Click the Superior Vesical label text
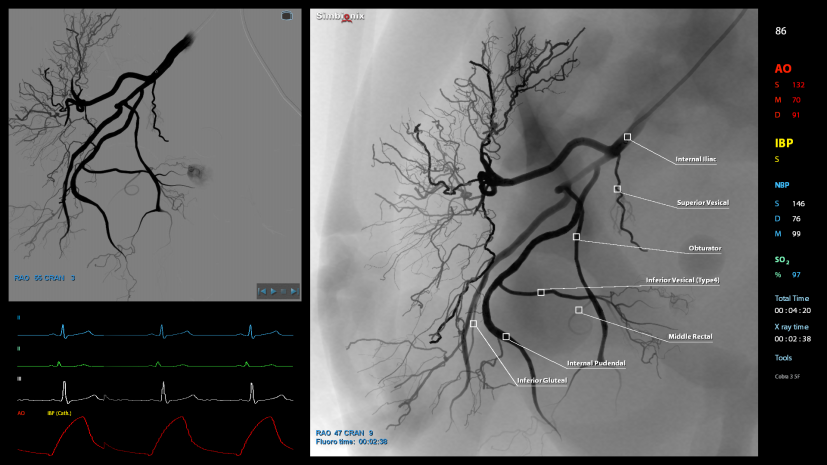Viewport: 827px width, 465px height. [703, 203]
